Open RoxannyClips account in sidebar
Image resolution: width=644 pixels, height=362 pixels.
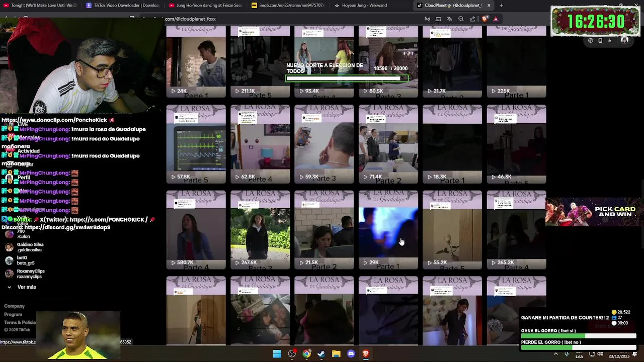pos(25,274)
